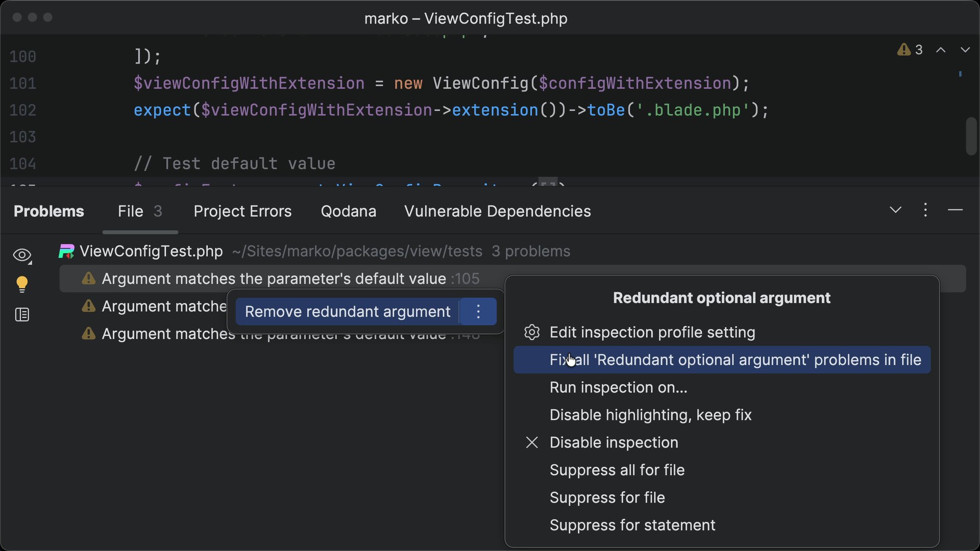
Task: Click Remove redundant argument button
Action: [347, 312]
